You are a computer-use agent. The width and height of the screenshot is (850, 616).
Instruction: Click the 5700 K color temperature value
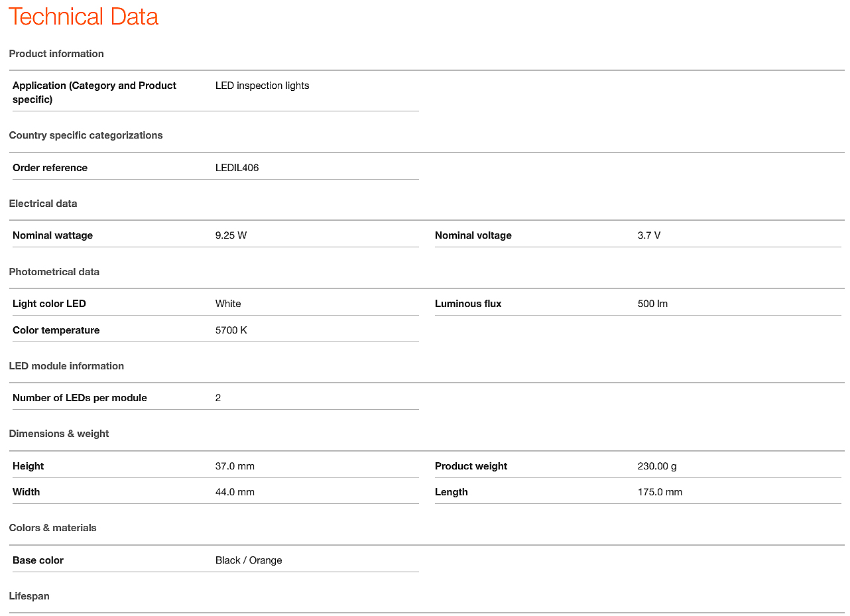point(231,330)
